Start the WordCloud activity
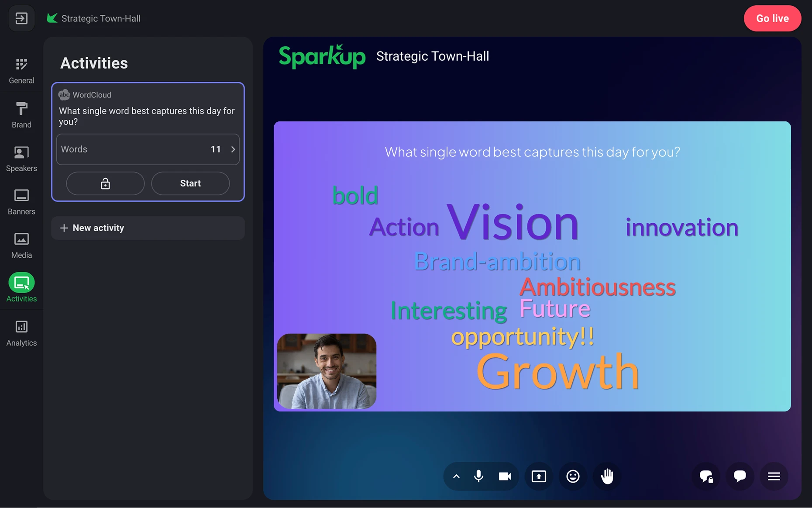Viewport: 812px width, 508px height. click(190, 183)
